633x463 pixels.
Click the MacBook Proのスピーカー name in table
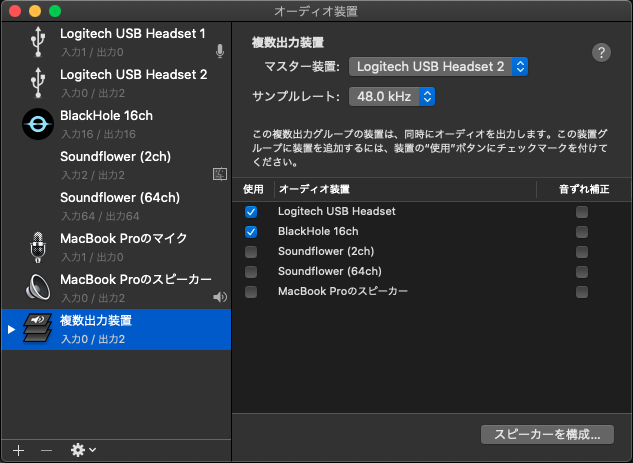tap(343, 291)
